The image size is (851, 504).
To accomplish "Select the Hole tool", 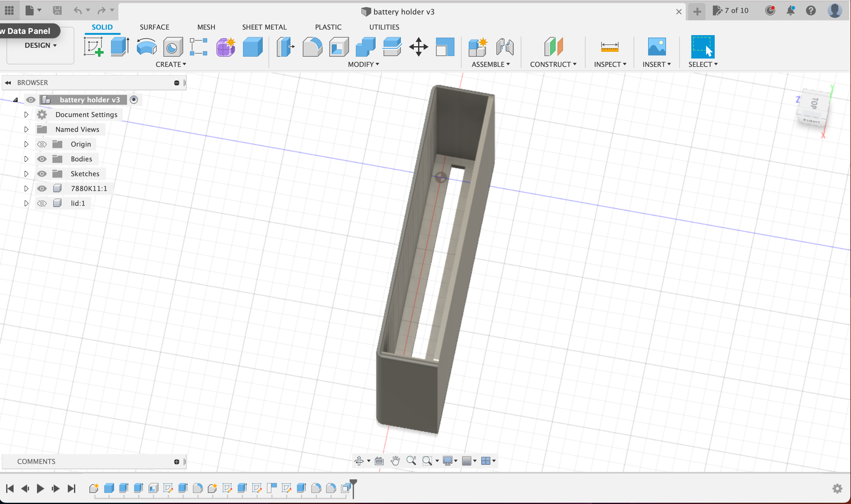I will [173, 47].
